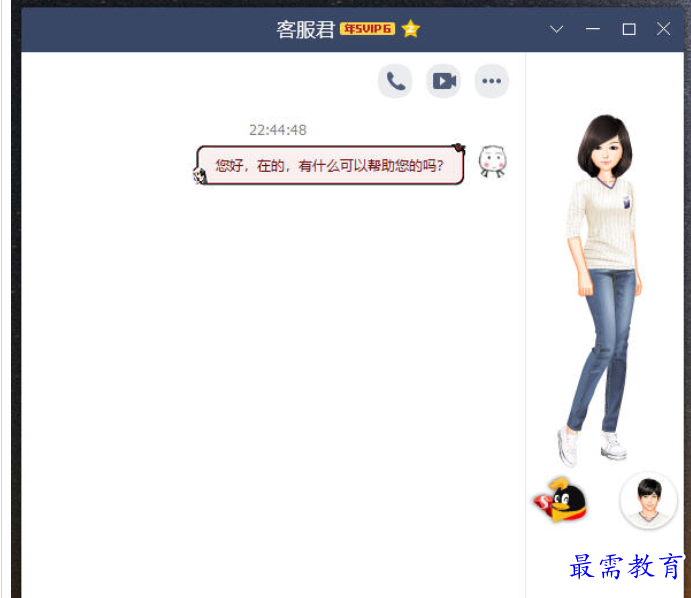Click the sender's avatar next to the message

(492, 162)
